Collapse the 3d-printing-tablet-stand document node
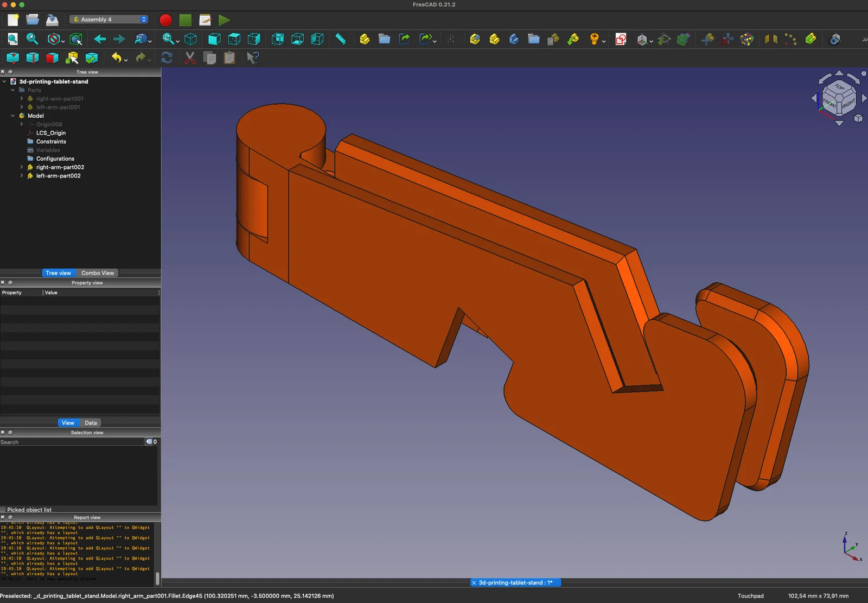This screenshot has width=868, height=603. (4, 81)
